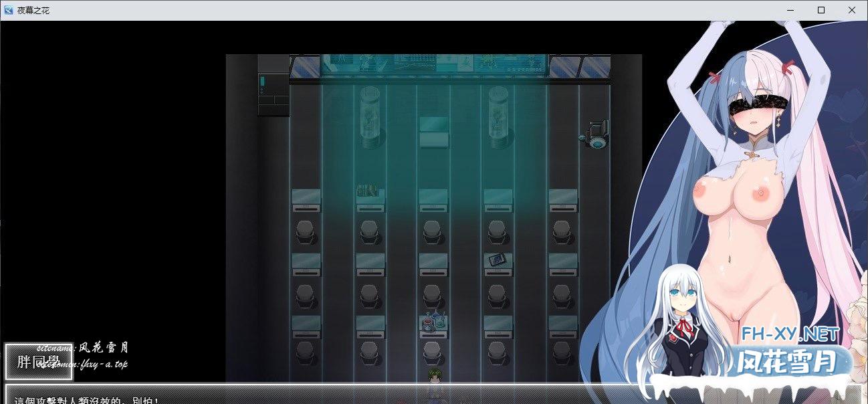Image resolution: width=868 pixels, height=404 pixels.
Task: Maximize the 夜幕之花 game window
Action: click(821, 10)
